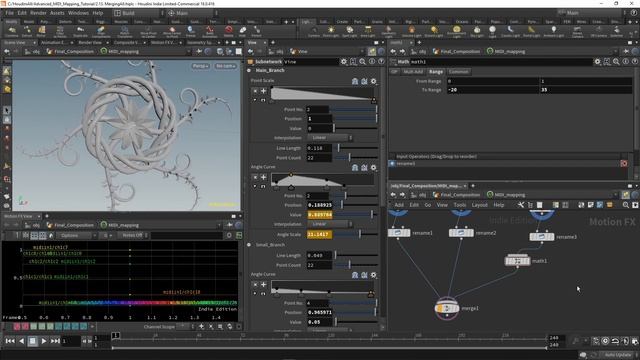Jump to the first frame
Image resolution: width=640 pixels, height=360 pixels.
pyautogui.click(x=10, y=341)
